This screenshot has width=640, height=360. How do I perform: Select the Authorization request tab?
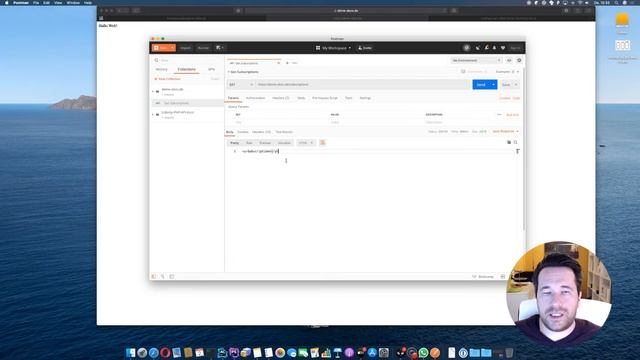(256, 98)
